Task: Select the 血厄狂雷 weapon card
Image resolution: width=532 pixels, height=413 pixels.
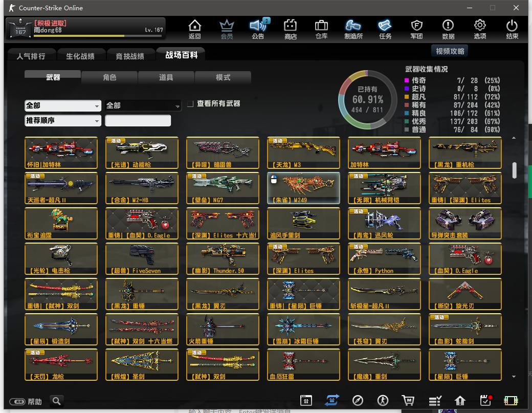Action: tap(303, 364)
